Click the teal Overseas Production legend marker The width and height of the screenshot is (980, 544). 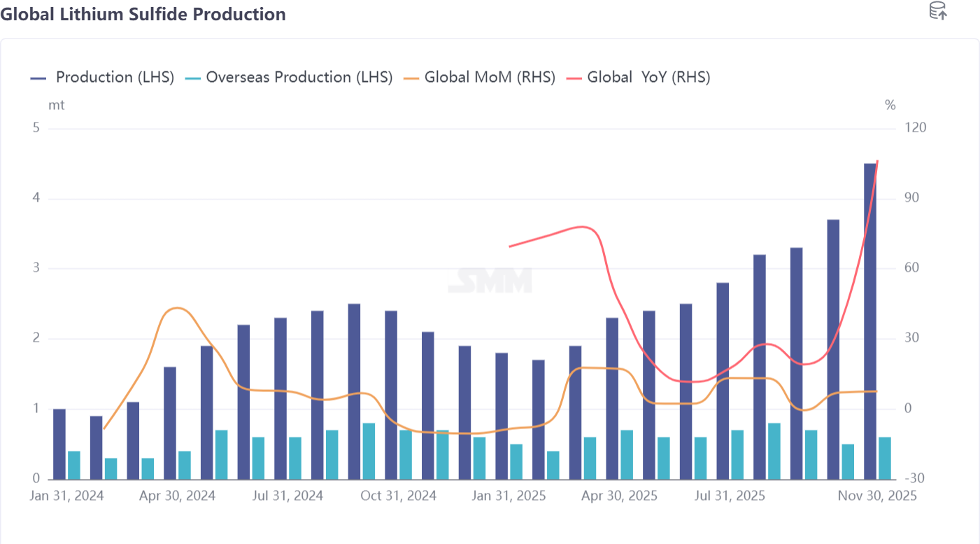(x=192, y=78)
